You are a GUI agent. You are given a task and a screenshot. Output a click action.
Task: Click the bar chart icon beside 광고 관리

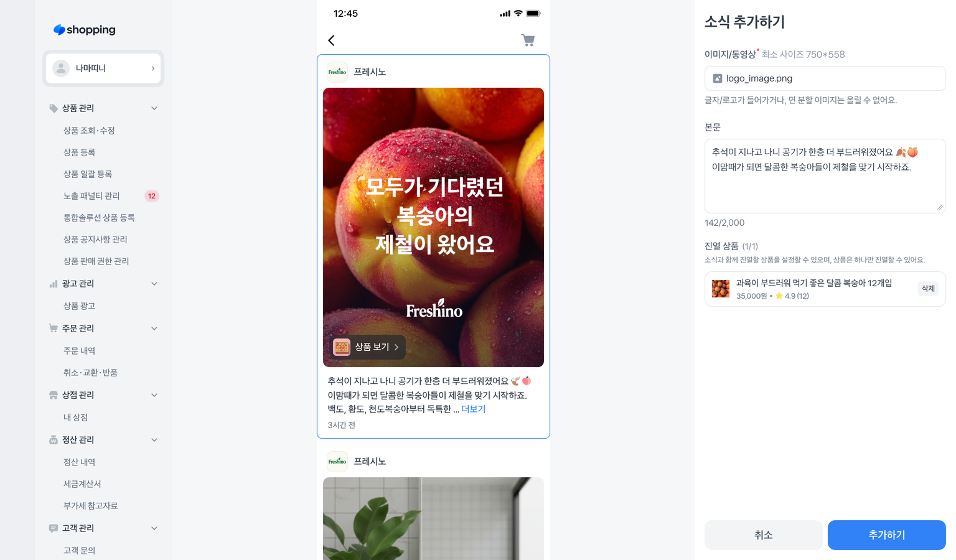tap(54, 284)
